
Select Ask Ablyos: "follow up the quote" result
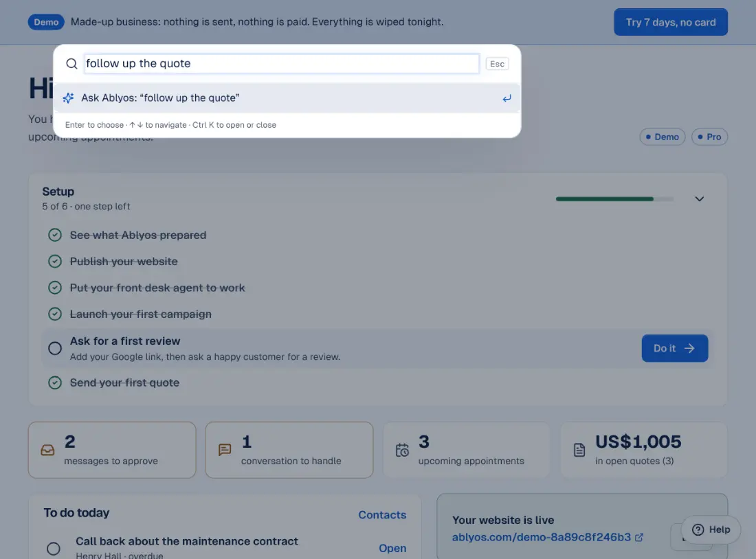pos(287,98)
